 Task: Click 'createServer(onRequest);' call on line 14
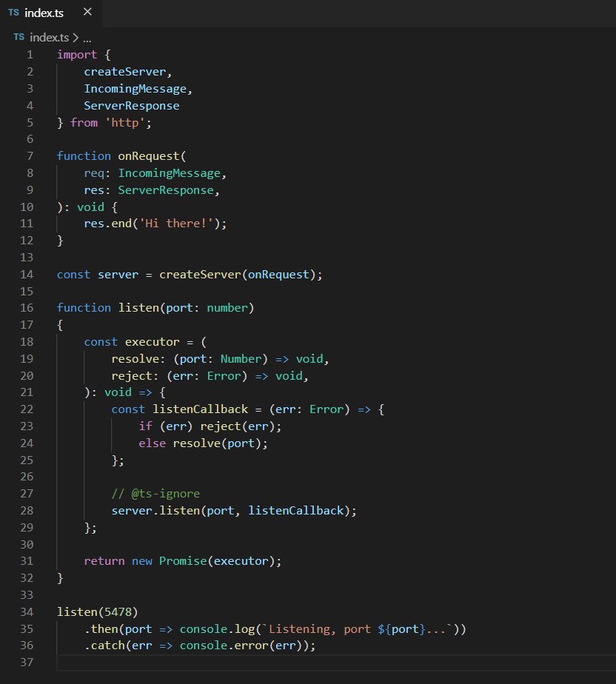(241, 275)
